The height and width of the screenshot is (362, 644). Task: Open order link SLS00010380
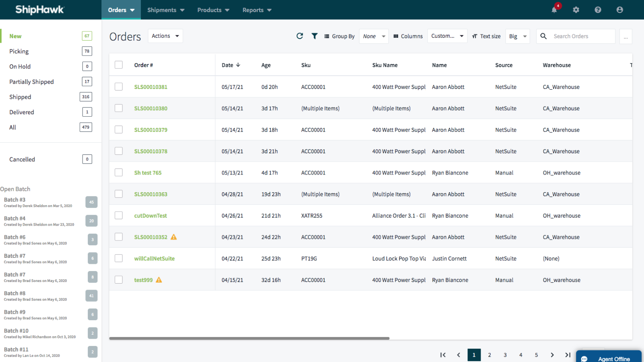coord(151,109)
